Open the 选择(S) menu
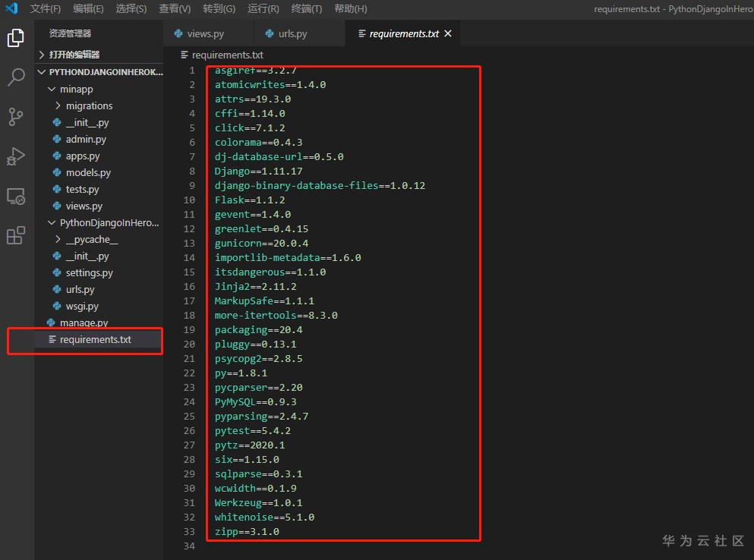The width and height of the screenshot is (754, 560). pos(131,8)
